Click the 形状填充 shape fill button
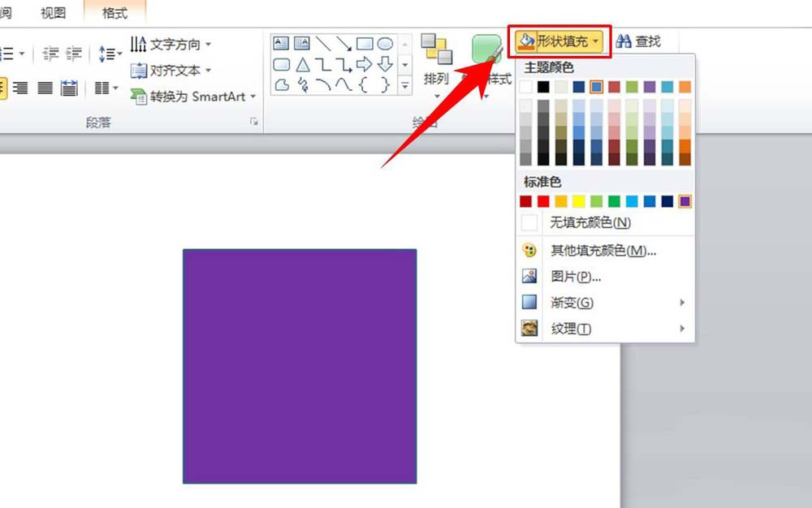This screenshot has height=508, width=812. tap(559, 41)
